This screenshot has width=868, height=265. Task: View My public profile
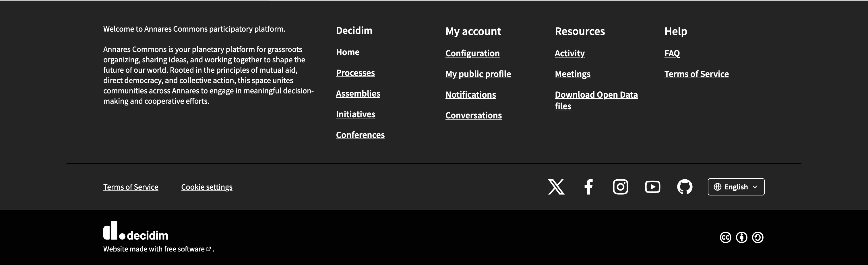point(478,74)
